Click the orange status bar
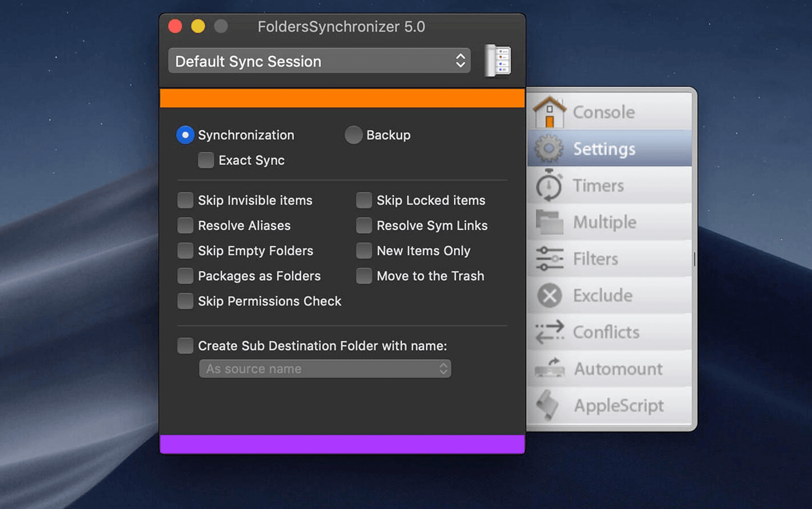 [342, 98]
